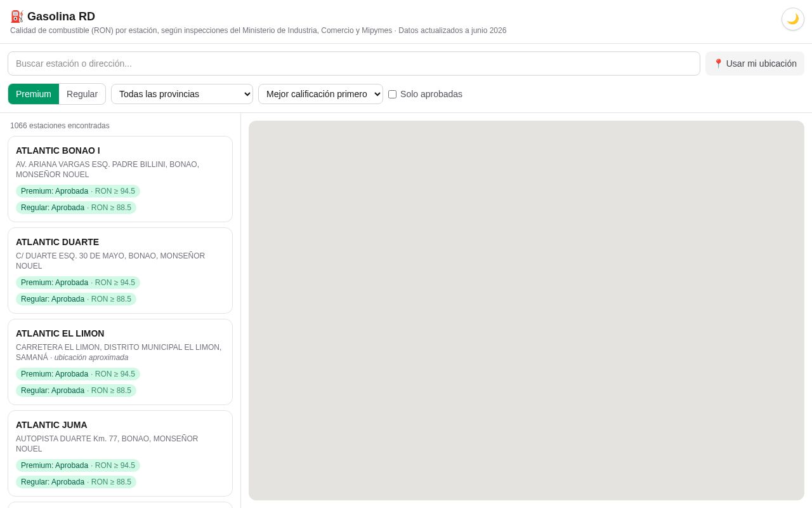812x508 pixels.
Task: Select the ATLANTIC JUMA station title
Action: point(51,425)
